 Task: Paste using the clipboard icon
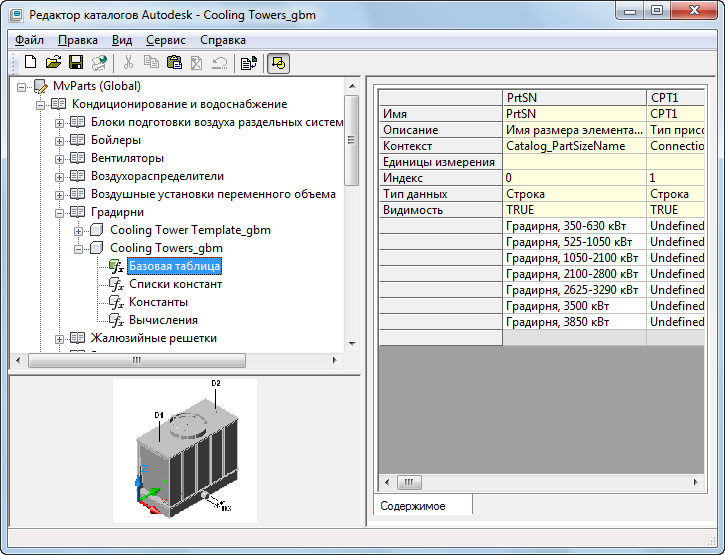174,62
